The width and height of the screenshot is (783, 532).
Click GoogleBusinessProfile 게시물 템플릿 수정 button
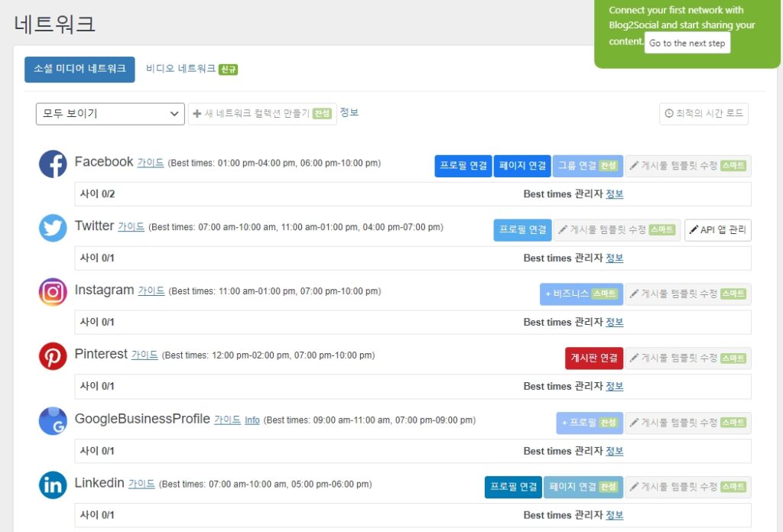[x=688, y=423]
